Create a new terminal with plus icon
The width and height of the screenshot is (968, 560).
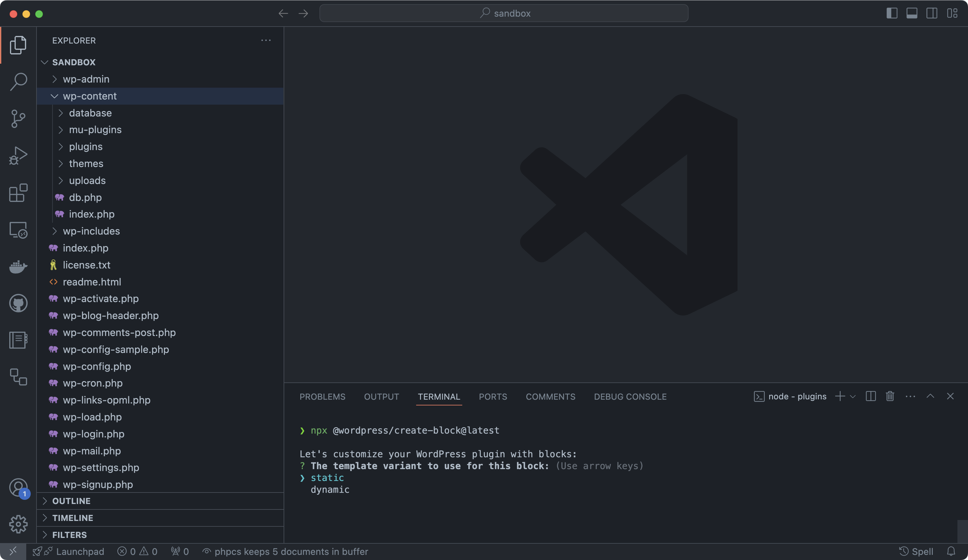point(840,396)
